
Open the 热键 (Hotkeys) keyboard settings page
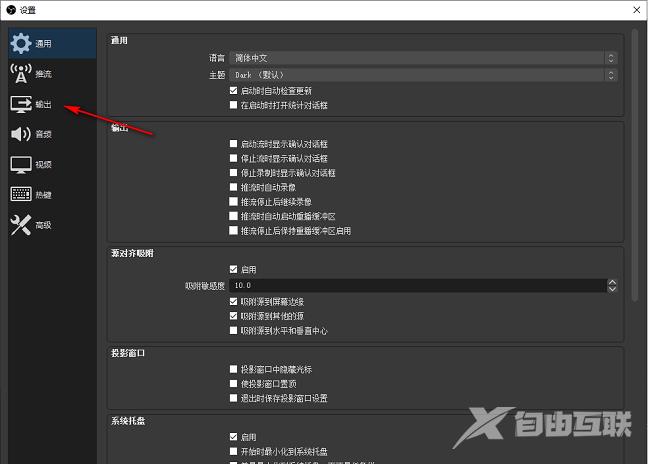52,194
